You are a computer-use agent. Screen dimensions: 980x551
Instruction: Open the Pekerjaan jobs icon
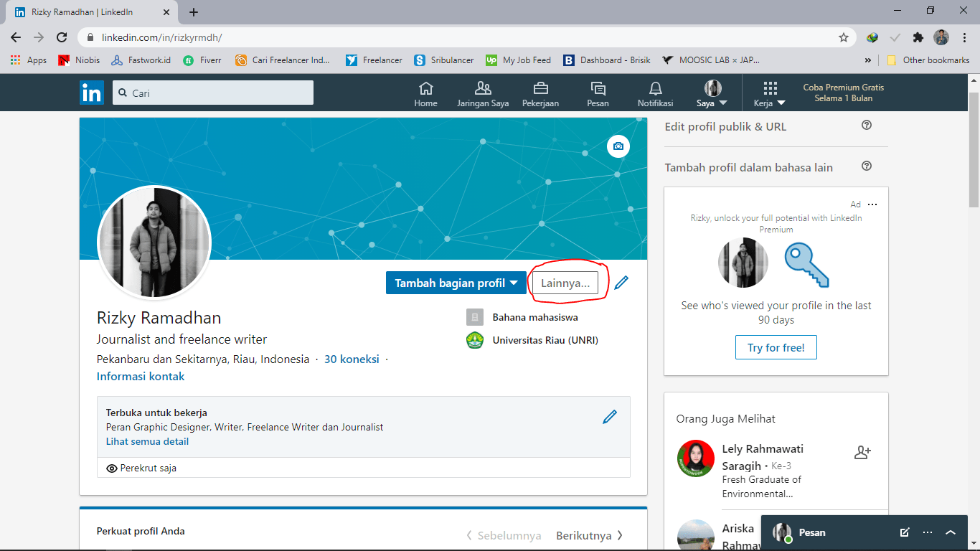coord(540,94)
